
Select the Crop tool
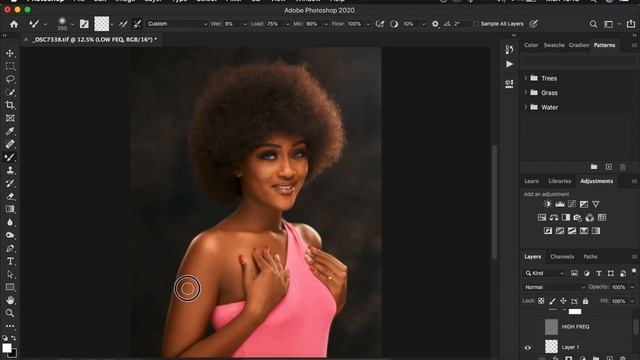click(10, 105)
